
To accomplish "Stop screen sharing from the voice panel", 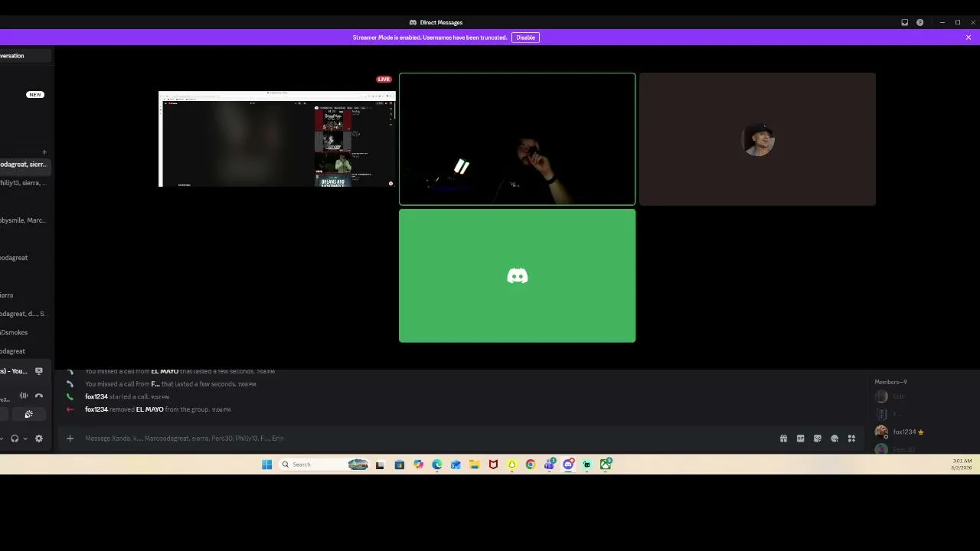I will pyautogui.click(x=39, y=371).
